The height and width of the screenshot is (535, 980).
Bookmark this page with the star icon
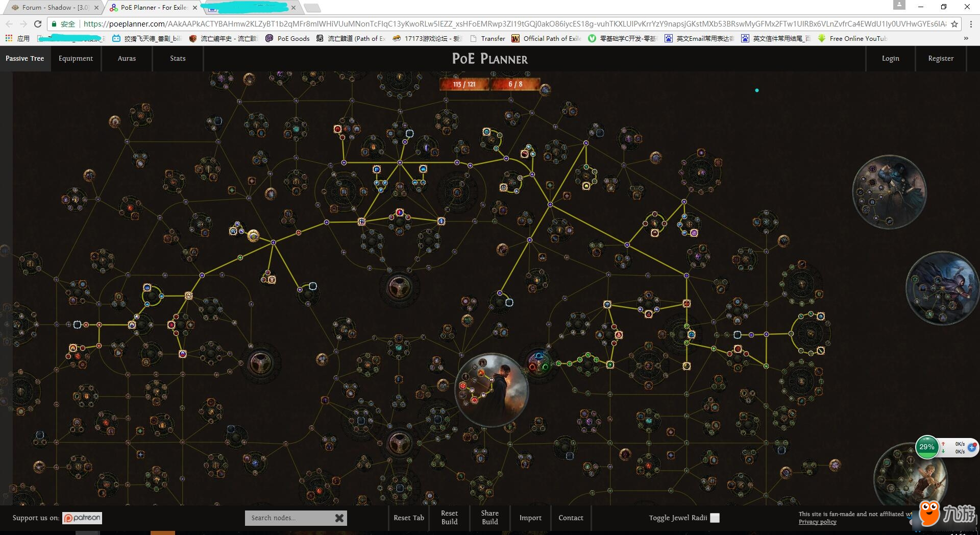[954, 24]
